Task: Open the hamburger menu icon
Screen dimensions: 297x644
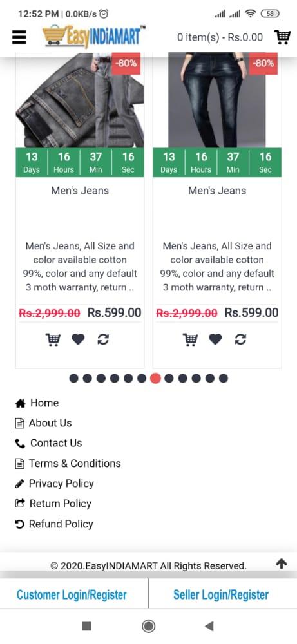Action: (x=19, y=37)
